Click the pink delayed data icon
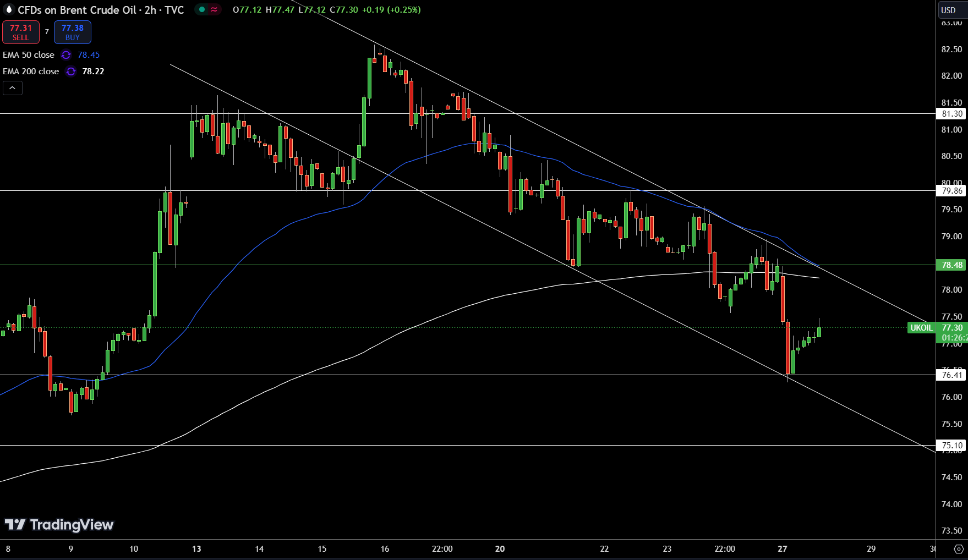Screen dimensions: 968x560 [x=214, y=9]
